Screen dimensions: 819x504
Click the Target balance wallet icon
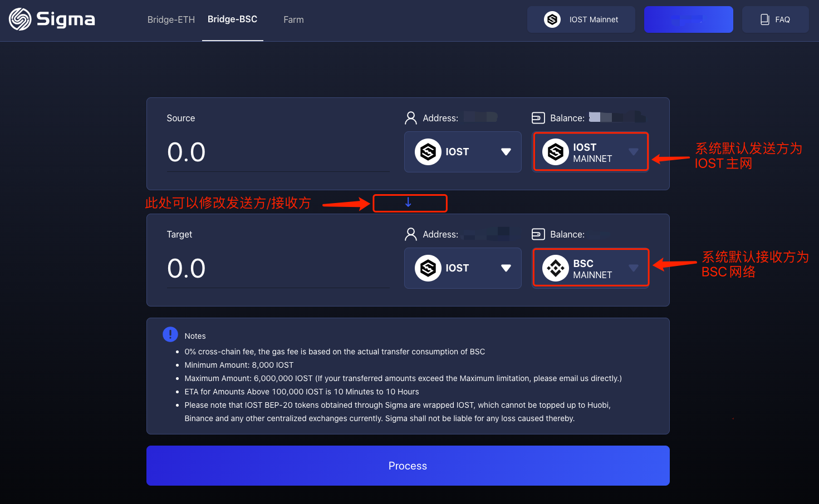(538, 234)
